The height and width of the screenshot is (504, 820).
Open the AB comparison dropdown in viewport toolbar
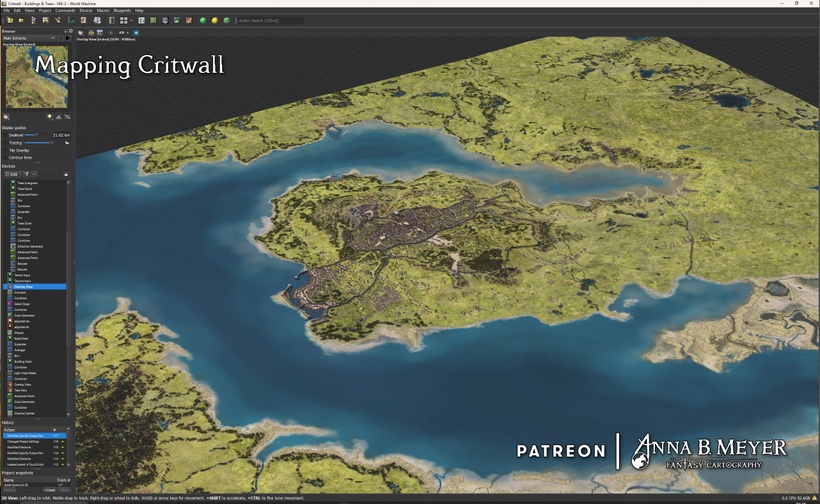point(123,32)
